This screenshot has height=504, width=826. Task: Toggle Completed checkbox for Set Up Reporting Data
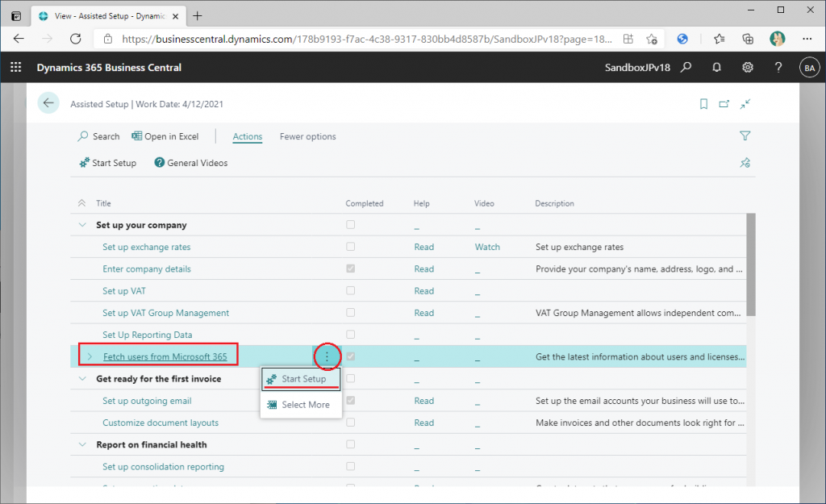point(350,335)
